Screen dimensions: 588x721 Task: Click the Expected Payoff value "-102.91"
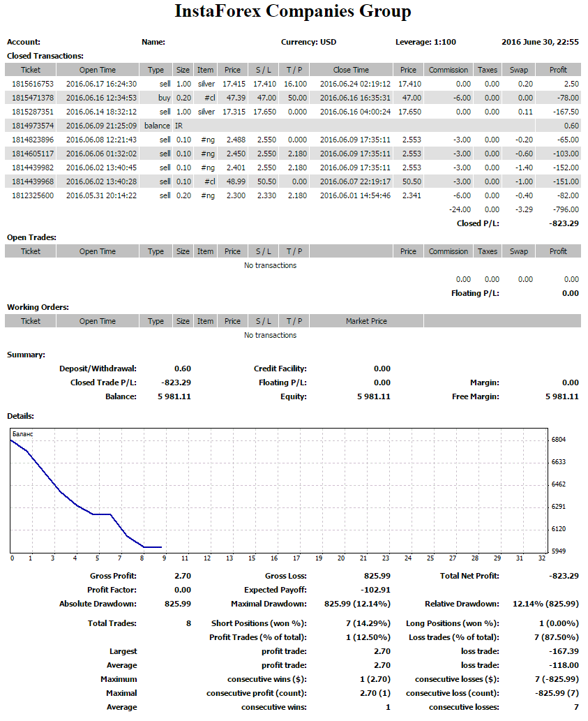click(x=376, y=590)
